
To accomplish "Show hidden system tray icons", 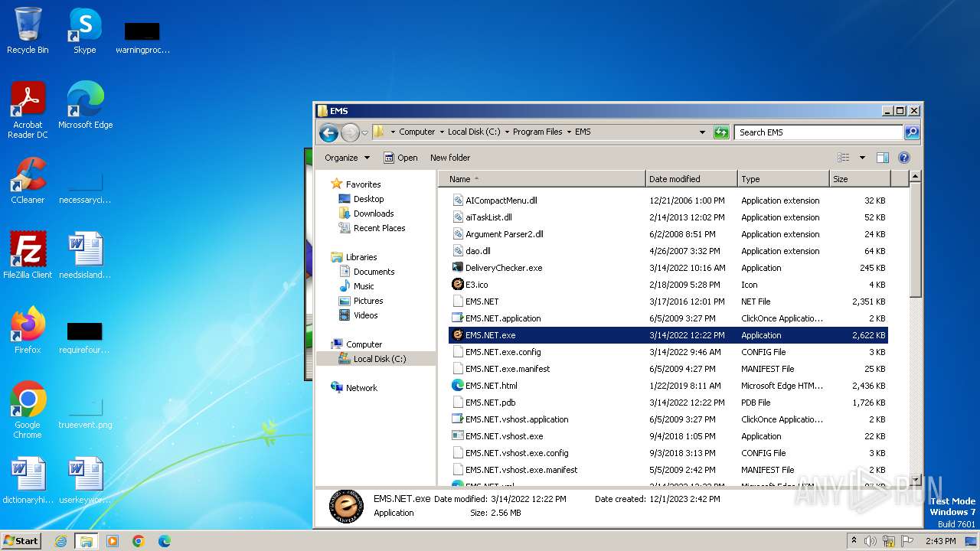I will 854,541.
